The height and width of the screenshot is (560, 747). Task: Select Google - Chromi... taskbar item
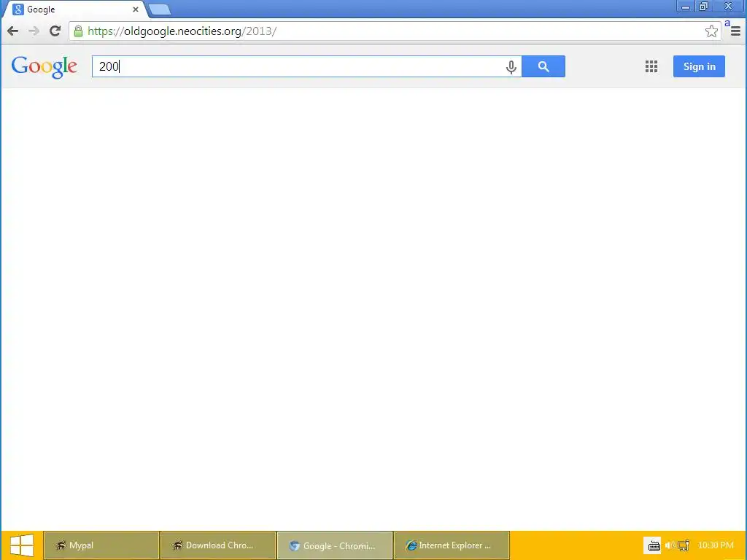coord(335,545)
